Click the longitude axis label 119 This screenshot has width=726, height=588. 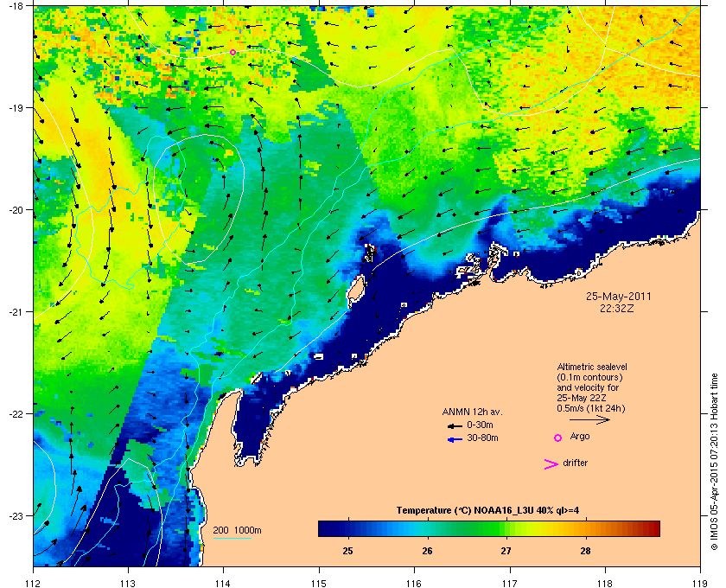point(699,583)
